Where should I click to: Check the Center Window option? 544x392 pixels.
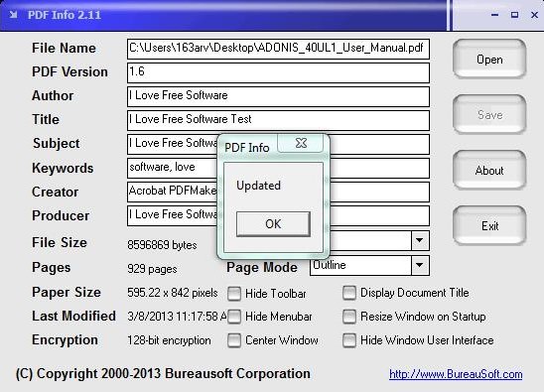point(234,340)
